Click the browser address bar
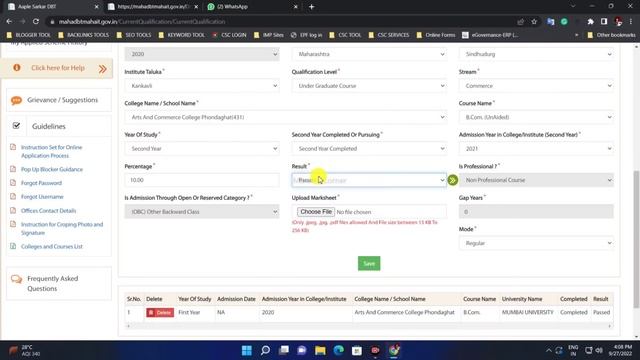640x360 pixels. click(x=282, y=22)
